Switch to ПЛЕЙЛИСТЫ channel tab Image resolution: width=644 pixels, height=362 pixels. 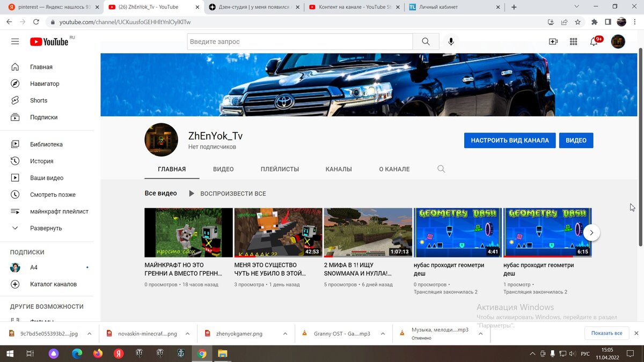[280, 169]
